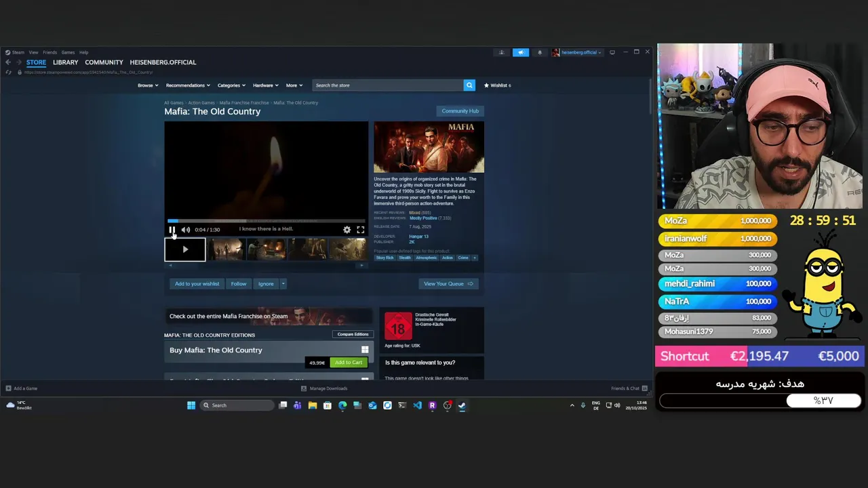Viewport: 868px width, 488px height.
Task: Click the Crime tag
Action: click(463, 258)
